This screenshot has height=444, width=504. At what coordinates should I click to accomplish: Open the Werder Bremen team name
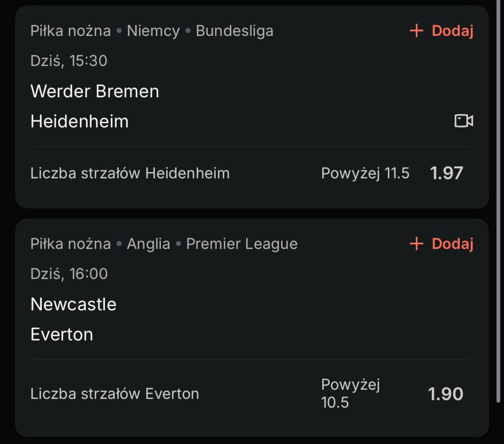(x=94, y=91)
